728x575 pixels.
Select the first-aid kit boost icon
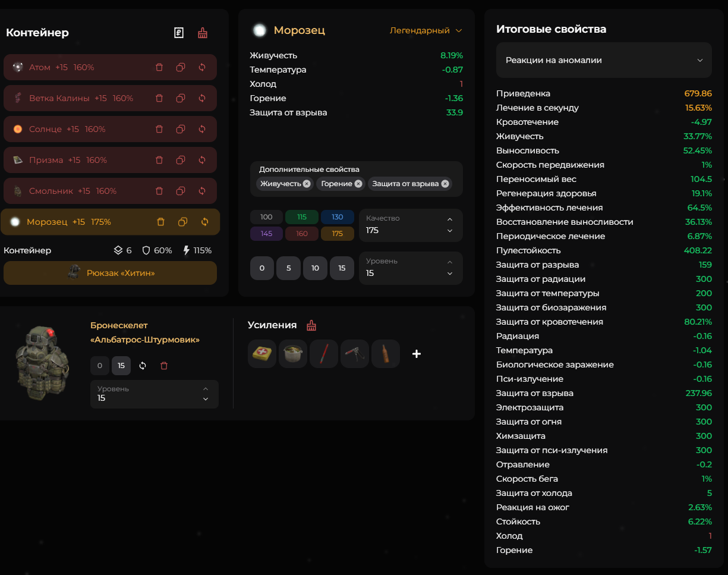[x=262, y=354]
